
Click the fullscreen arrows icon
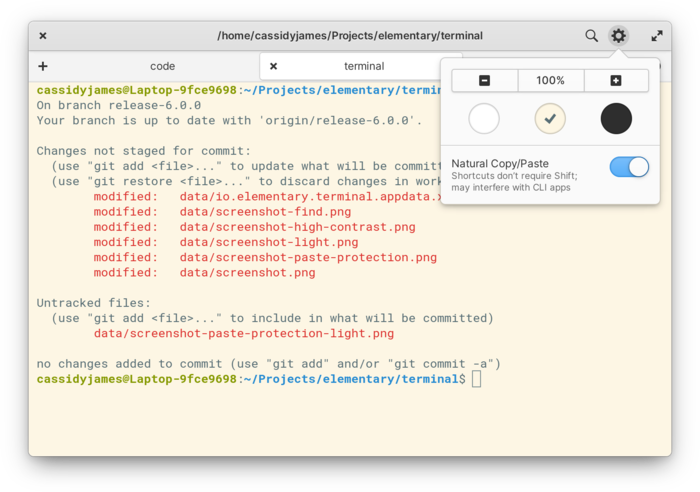click(656, 36)
